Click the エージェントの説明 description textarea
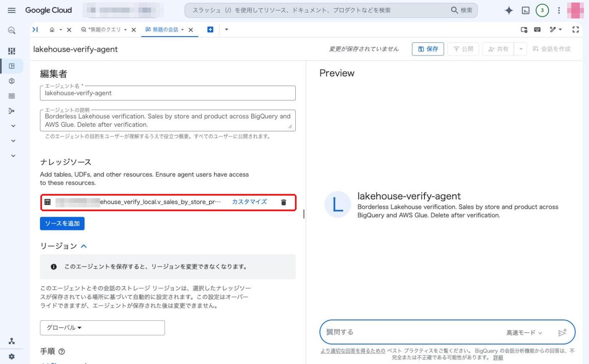 coord(168,121)
